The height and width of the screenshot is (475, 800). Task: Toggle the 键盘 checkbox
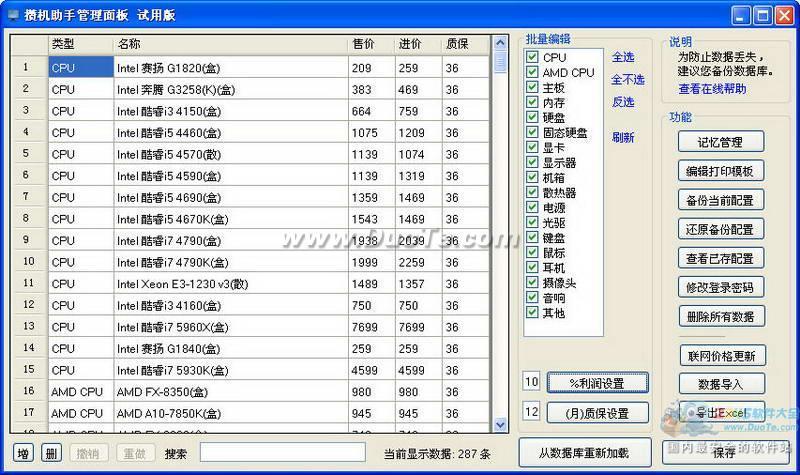(x=532, y=237)
